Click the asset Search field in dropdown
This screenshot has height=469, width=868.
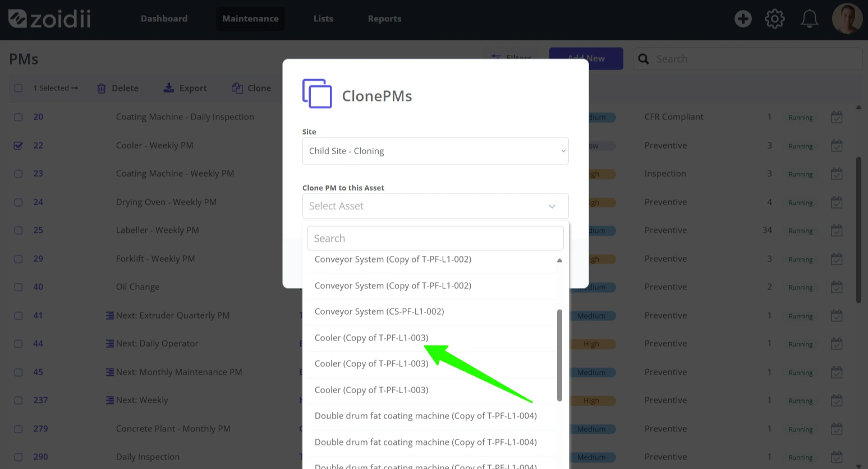[435, 238]
